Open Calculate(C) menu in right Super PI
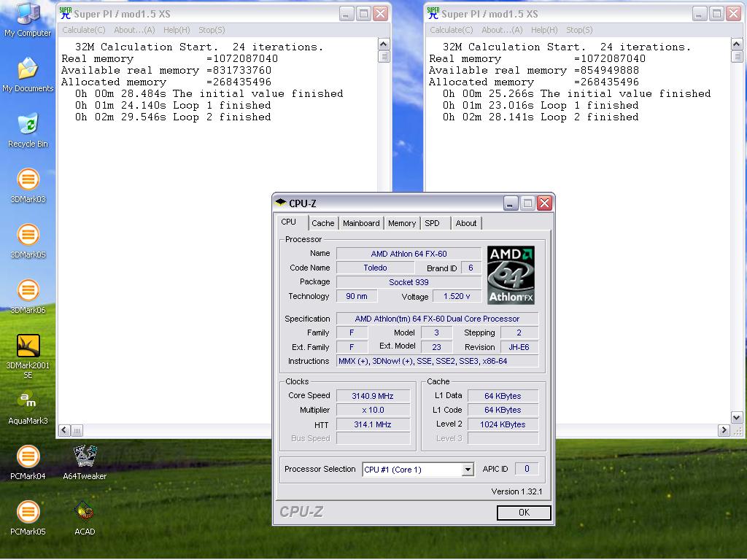 point(452,30)
